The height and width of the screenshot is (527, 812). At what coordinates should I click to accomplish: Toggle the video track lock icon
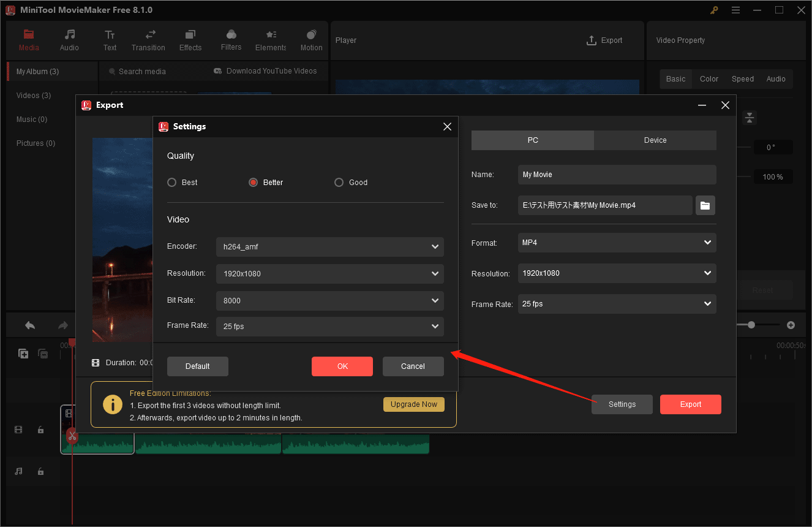click(x=40, y=430)
